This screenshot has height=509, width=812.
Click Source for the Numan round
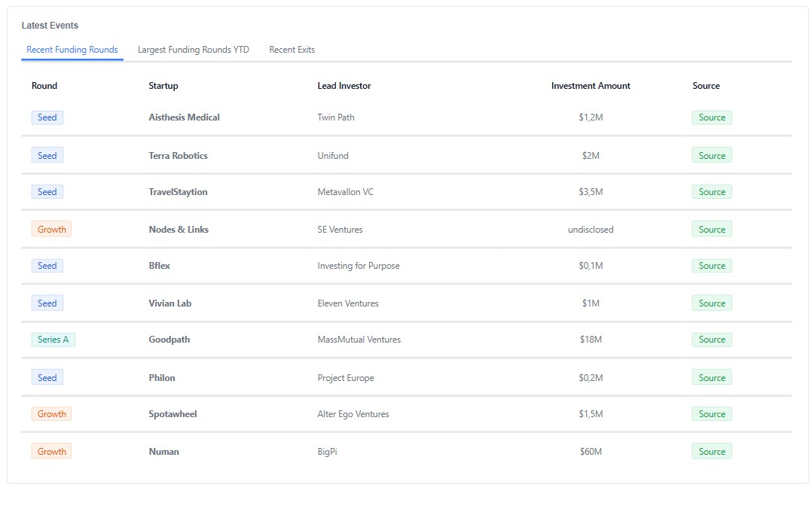(x=712, y=452)
